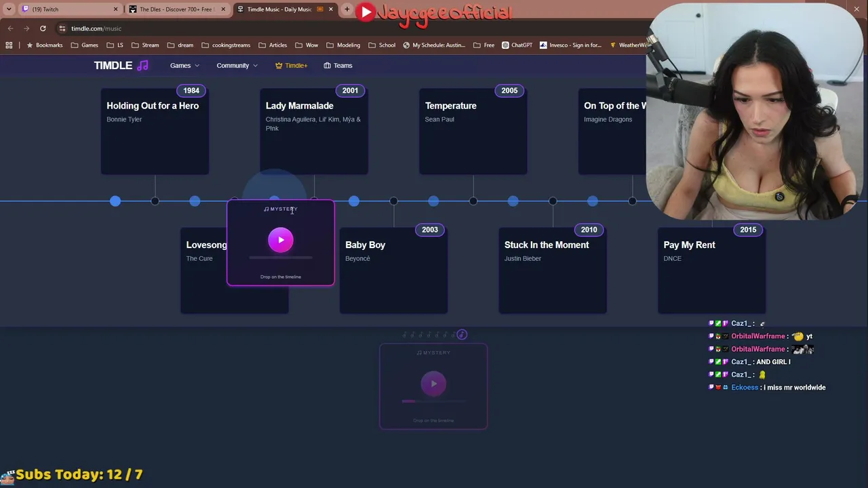Click the Mystery card's audio progress bar
Image resolution: width=868 pixels, height=488 pixels.
point(281,258)
